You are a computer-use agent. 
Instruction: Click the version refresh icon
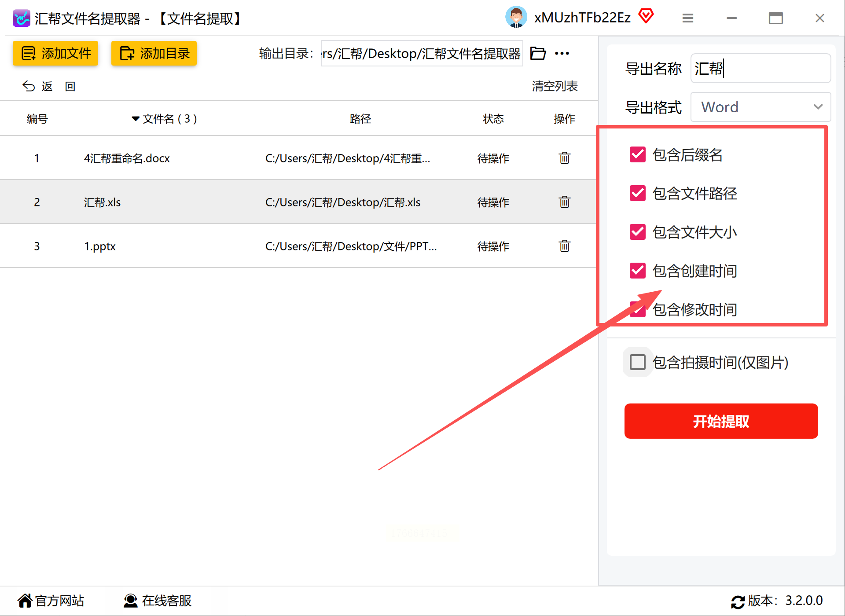[738, 601]
